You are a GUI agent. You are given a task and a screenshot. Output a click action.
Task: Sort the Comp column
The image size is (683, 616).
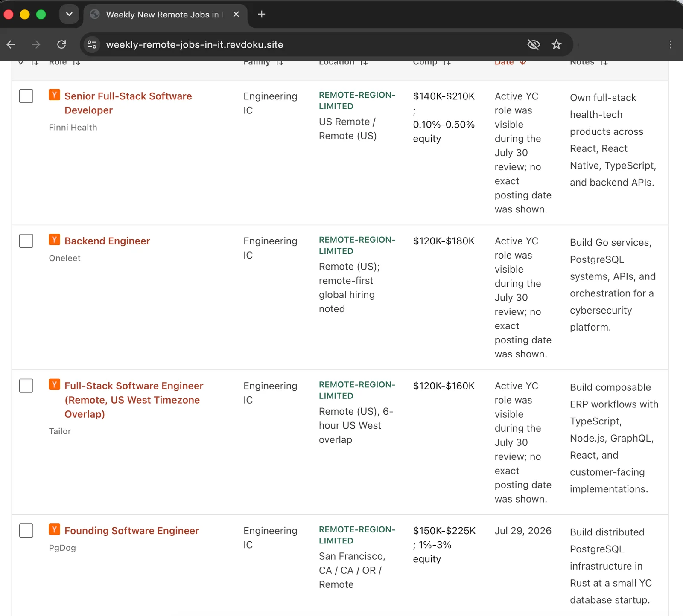(447, 63)
